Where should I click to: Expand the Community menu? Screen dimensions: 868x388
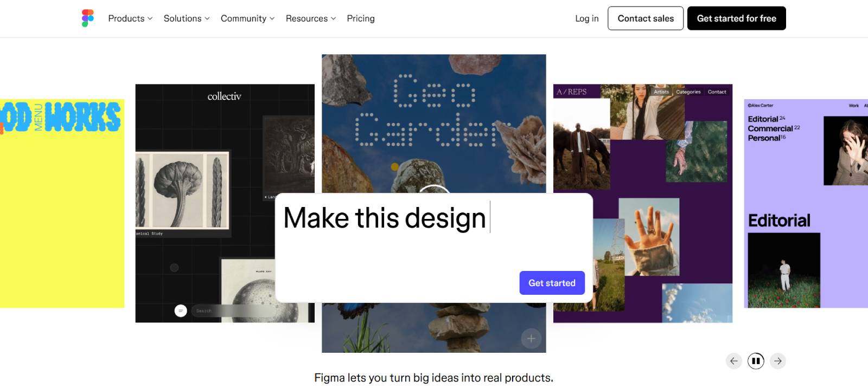[x=247, y=18]
